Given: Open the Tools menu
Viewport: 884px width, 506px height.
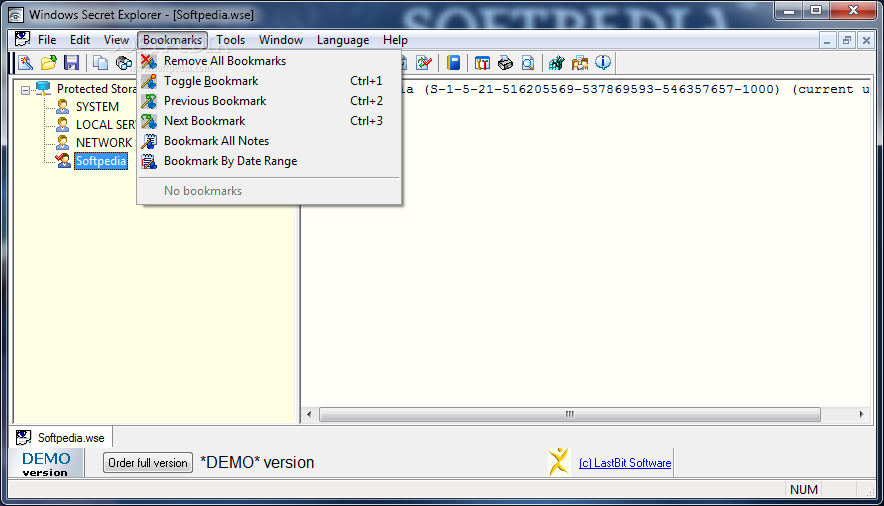Looking at the screenshot, I should (x=231, y=40).
